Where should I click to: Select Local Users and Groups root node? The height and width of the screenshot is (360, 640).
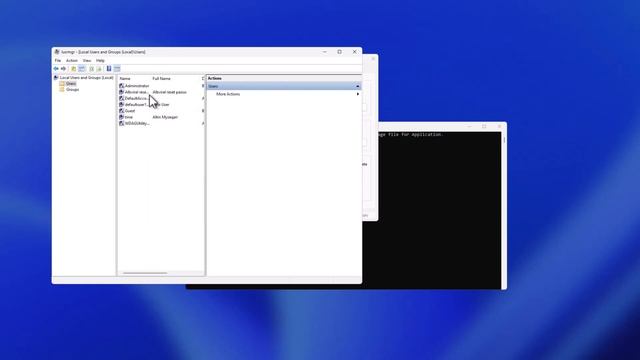click(87, 78)
